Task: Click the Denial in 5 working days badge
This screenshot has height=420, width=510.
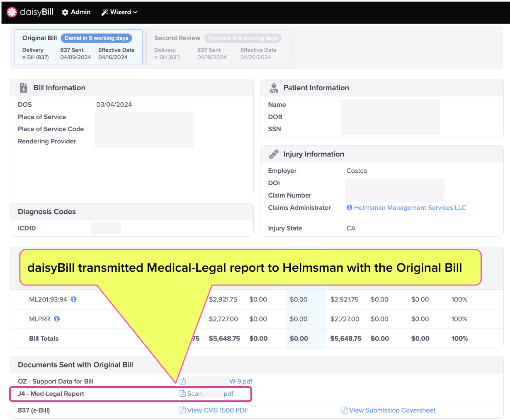Action: point(96,38)
